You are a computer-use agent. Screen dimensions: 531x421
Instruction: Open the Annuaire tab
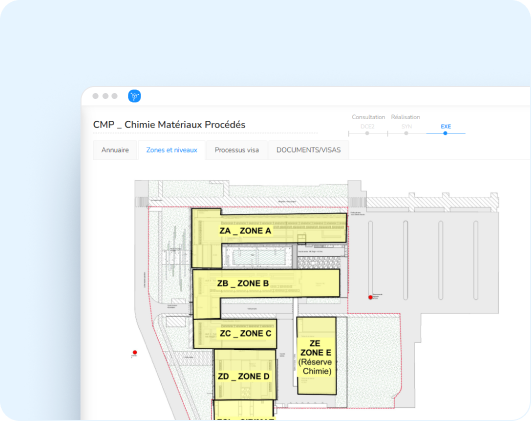click(x=115, y=150)
